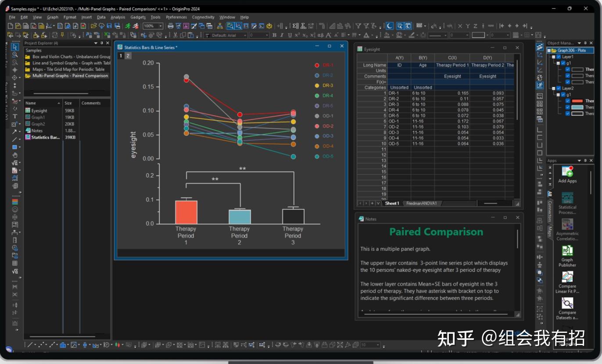Click the Sum statistics icon in toolbar

[296, 26]
